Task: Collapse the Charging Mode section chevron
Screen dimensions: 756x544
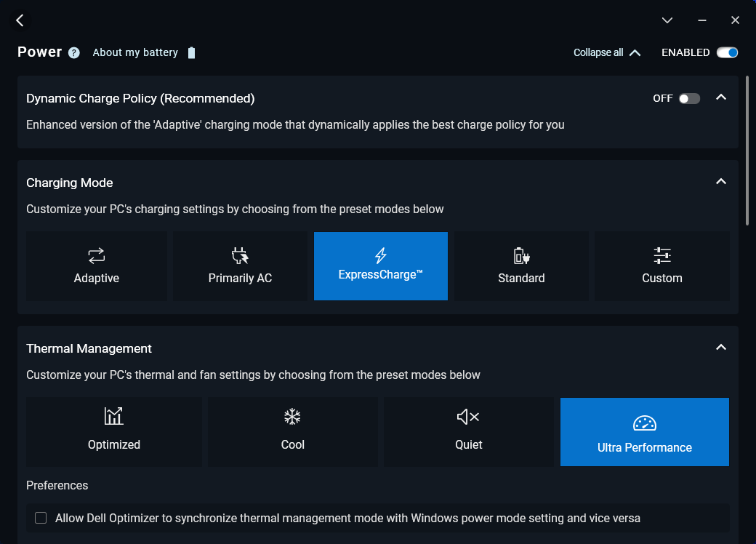Action: (x=721, y=181)
